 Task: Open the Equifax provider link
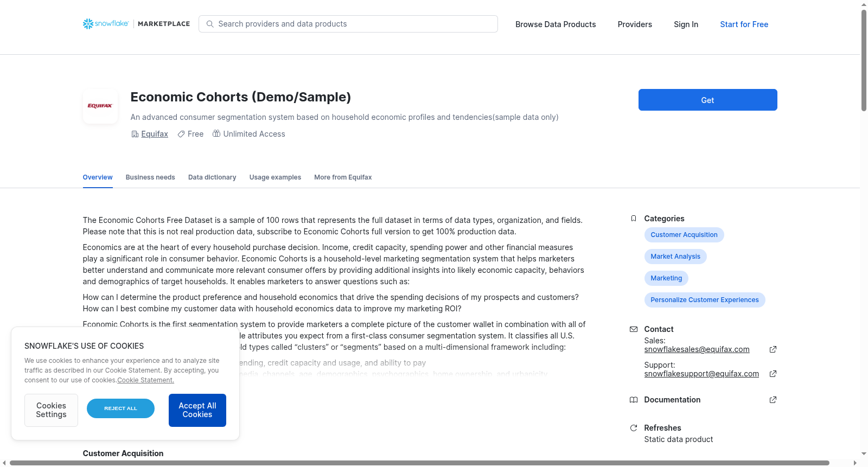(155, 134)
